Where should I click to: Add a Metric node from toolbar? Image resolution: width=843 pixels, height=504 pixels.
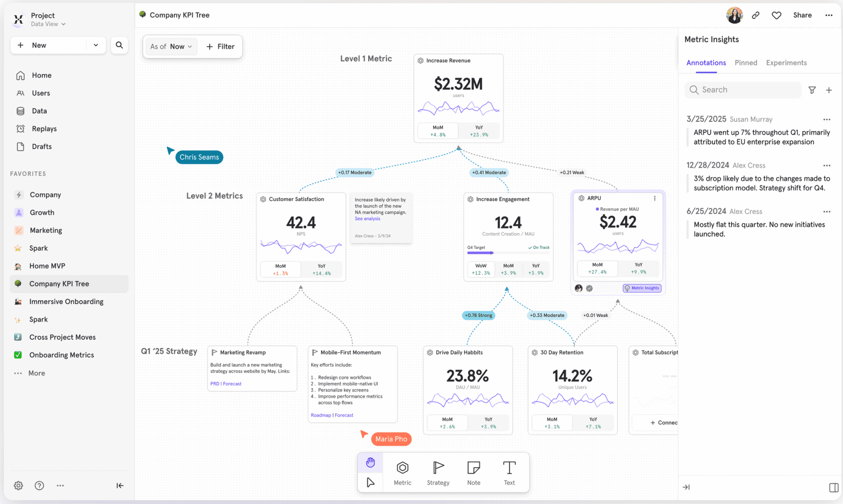[x=402, y=473]
